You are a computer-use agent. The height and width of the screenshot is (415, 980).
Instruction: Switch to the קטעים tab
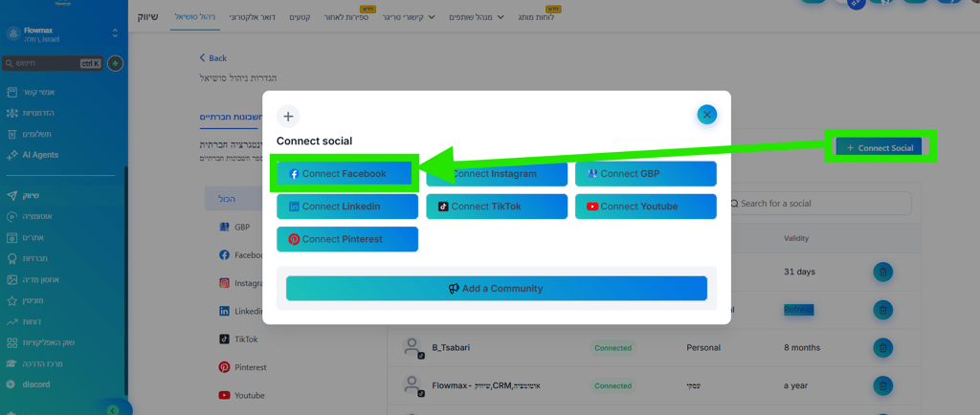(301, 17)
